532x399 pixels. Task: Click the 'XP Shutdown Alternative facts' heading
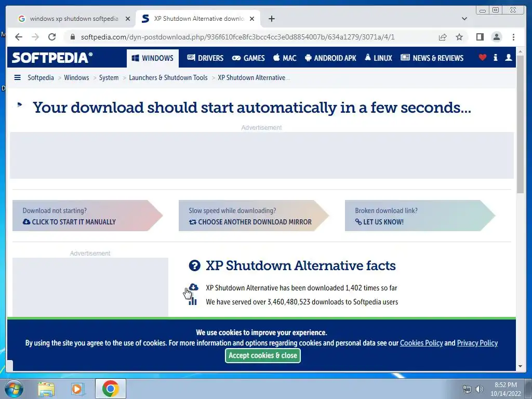[301, 265]
